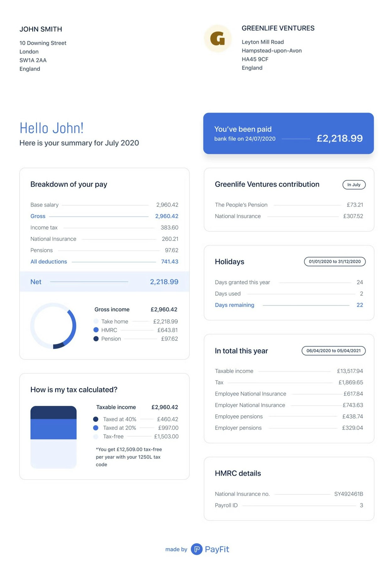Click 'bank file on 24/07/2020' text
Screen dimensions: 392x577
point(245,139)
